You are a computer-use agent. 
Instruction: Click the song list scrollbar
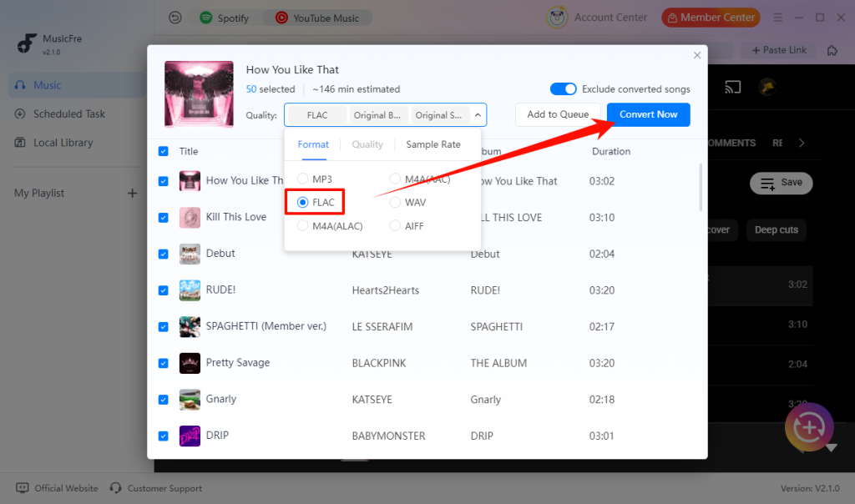point(701,187)
